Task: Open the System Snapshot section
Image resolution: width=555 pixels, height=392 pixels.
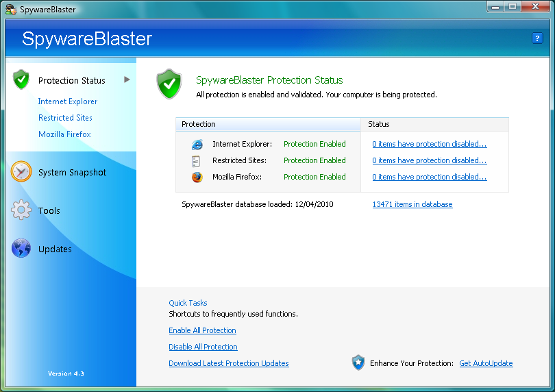Action: [72, 173]
